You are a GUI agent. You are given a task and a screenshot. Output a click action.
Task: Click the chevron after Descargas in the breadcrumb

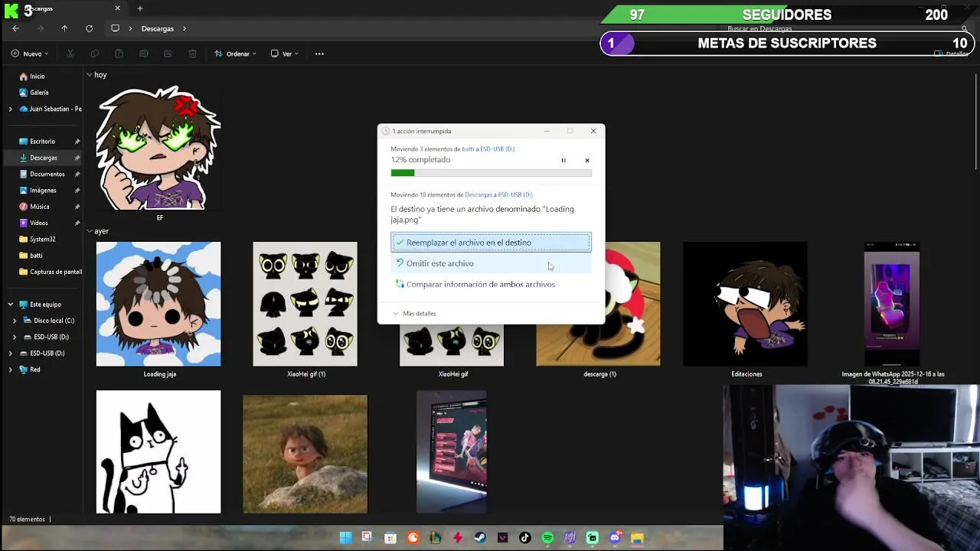[x=184, y=28]
